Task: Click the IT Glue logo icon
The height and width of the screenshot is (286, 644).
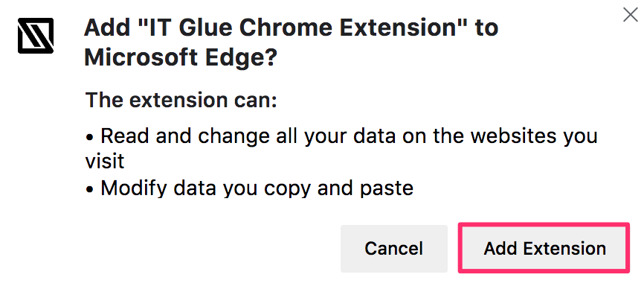Action: [x=36, y=36]
